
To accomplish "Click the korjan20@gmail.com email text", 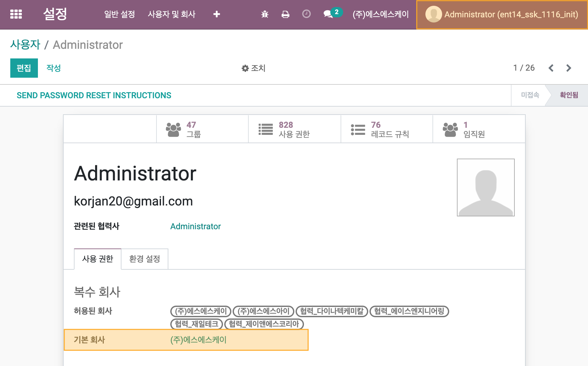I will coord(133,201).
